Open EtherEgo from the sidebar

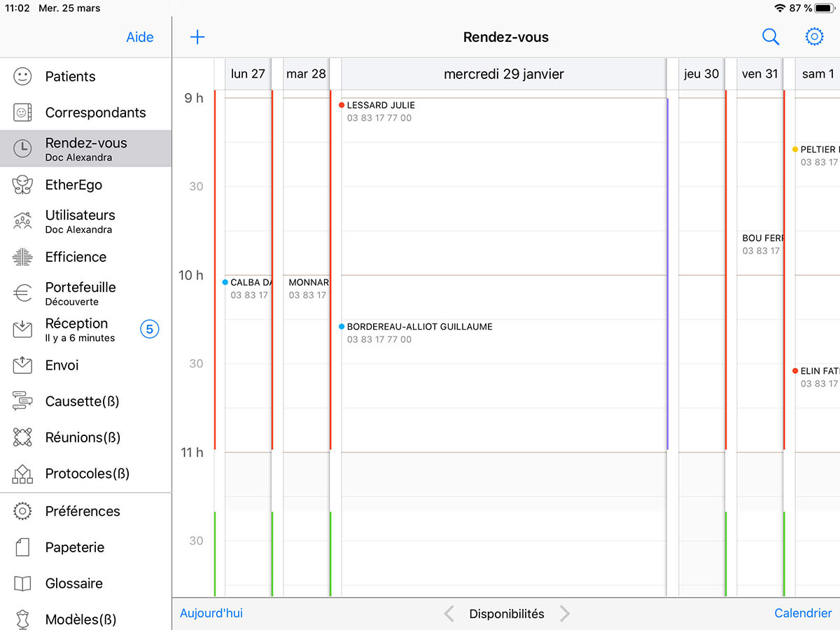coord(73,185)
